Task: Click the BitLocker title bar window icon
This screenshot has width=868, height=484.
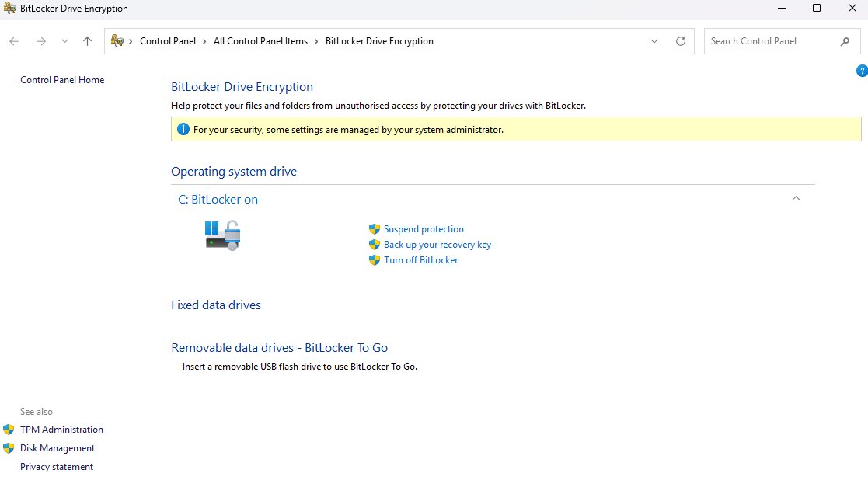Action: pos(9,8)
